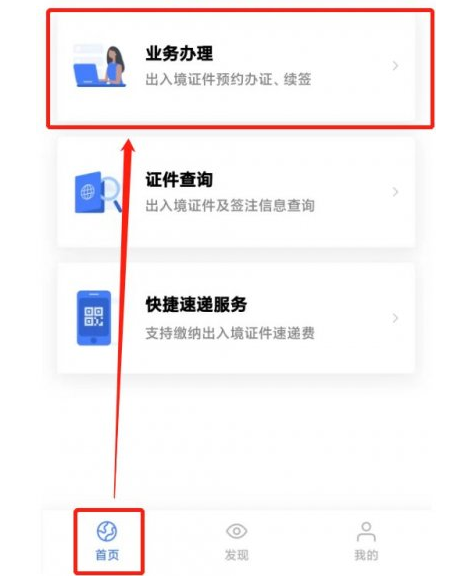The height and width of the screenshot is (580, 449).
Task: Open the 证件查询 chevron arrow
Action: point(395,192)
